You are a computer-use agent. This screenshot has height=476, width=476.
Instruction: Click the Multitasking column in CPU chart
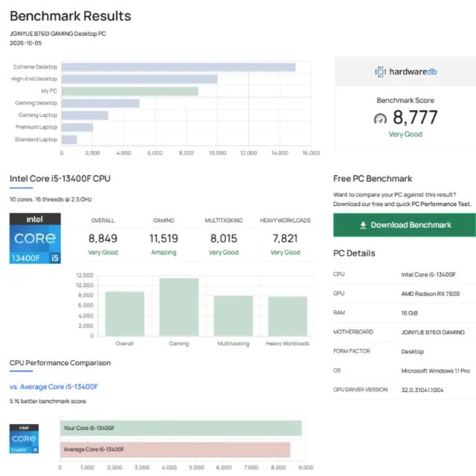234,315
